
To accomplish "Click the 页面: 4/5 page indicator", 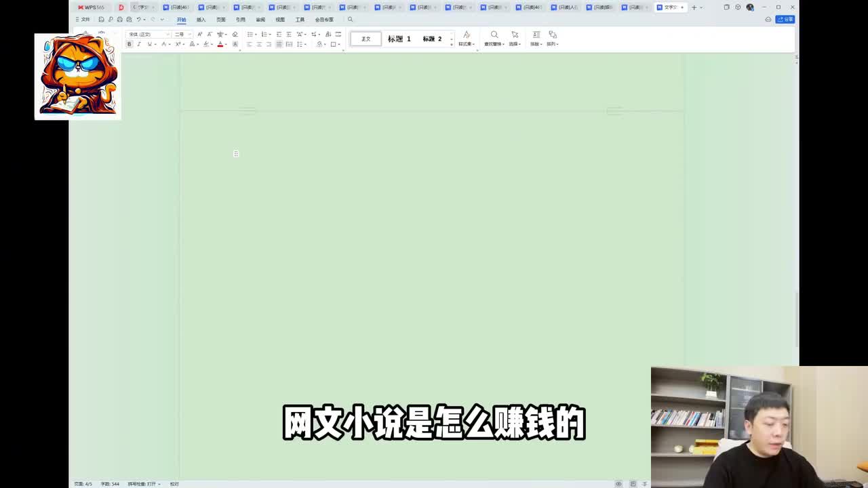I will [83, 484].
